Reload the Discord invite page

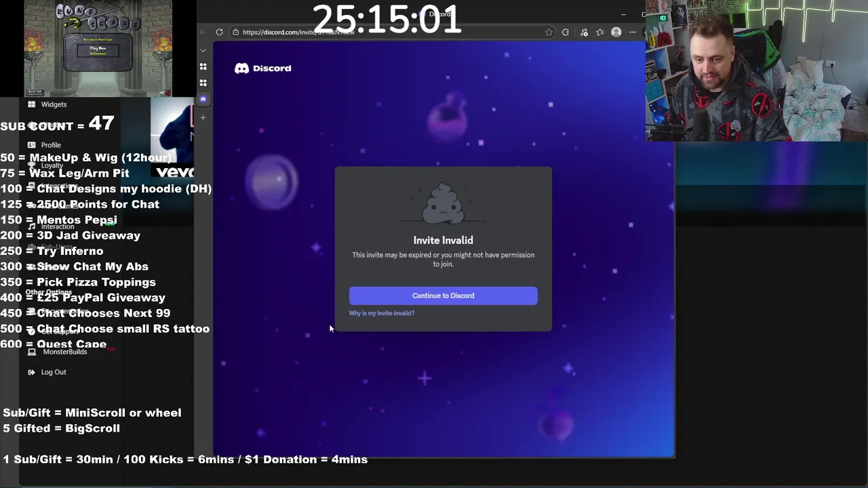tap(219, 32)
